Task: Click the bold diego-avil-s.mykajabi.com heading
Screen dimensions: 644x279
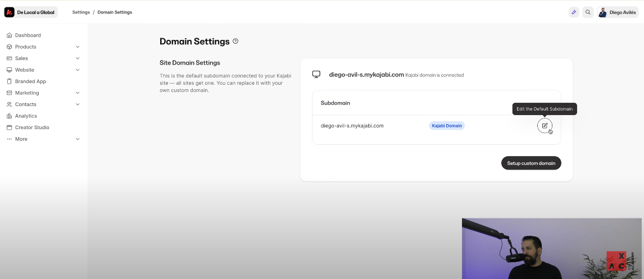Action: point(366,75)
